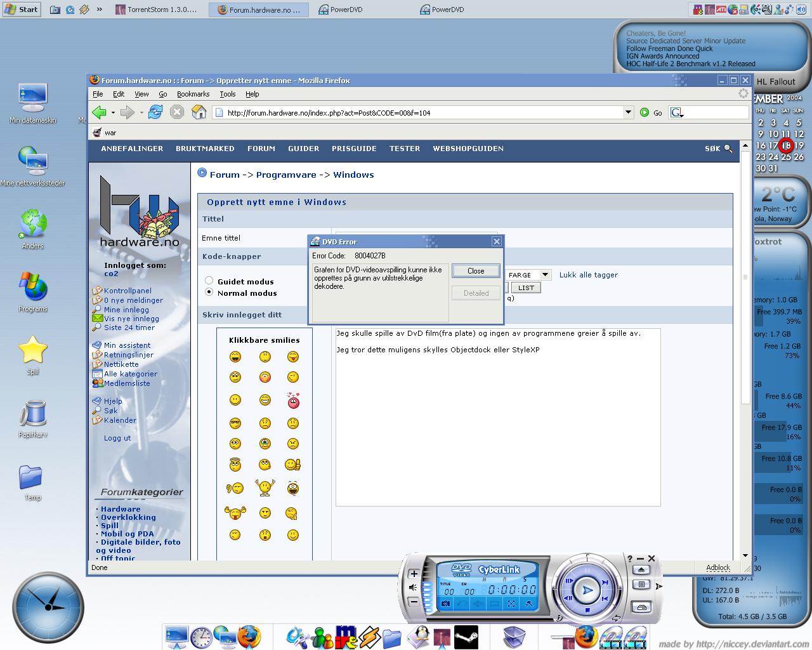812x650 pixels.
Task: Click the PowerDVD Stop button
Action: [x=587, y=610]
